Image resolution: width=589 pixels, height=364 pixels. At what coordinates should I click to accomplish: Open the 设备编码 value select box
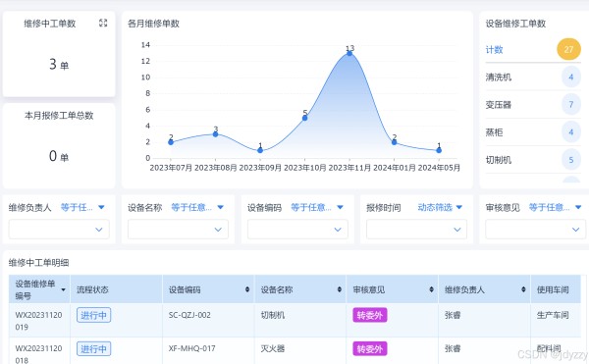[x=297, y=230]
